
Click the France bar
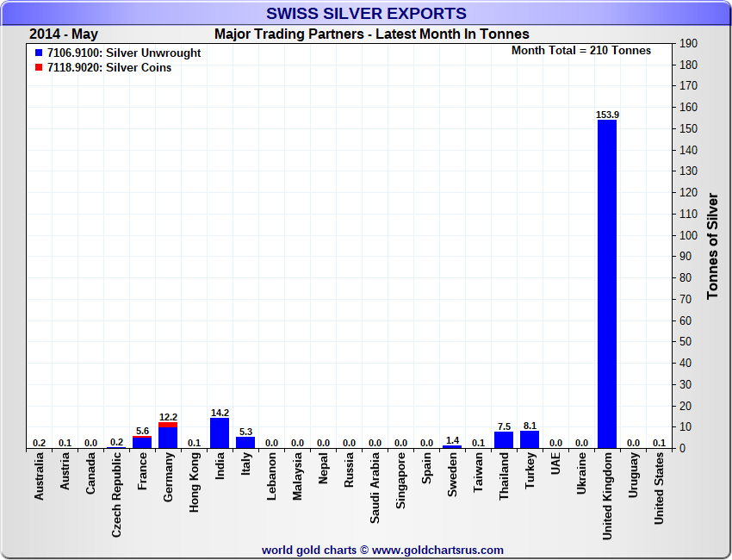coord(142,443)
